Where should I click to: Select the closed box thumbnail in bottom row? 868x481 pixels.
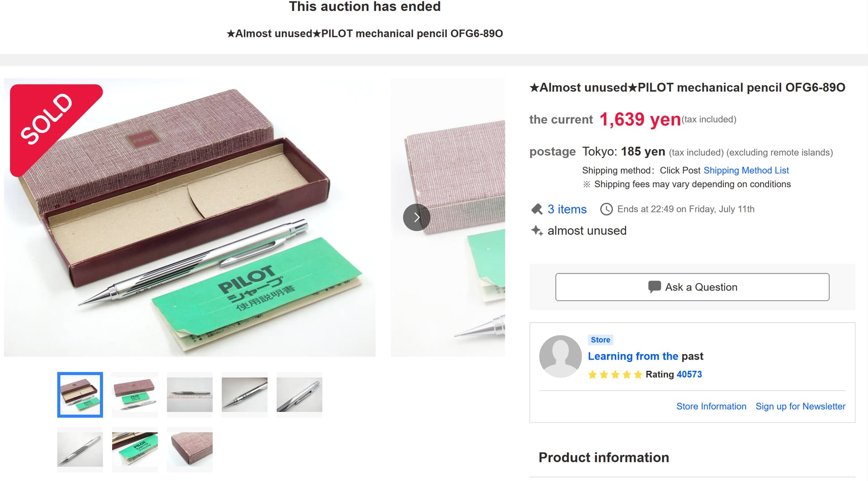click(189, 449)
